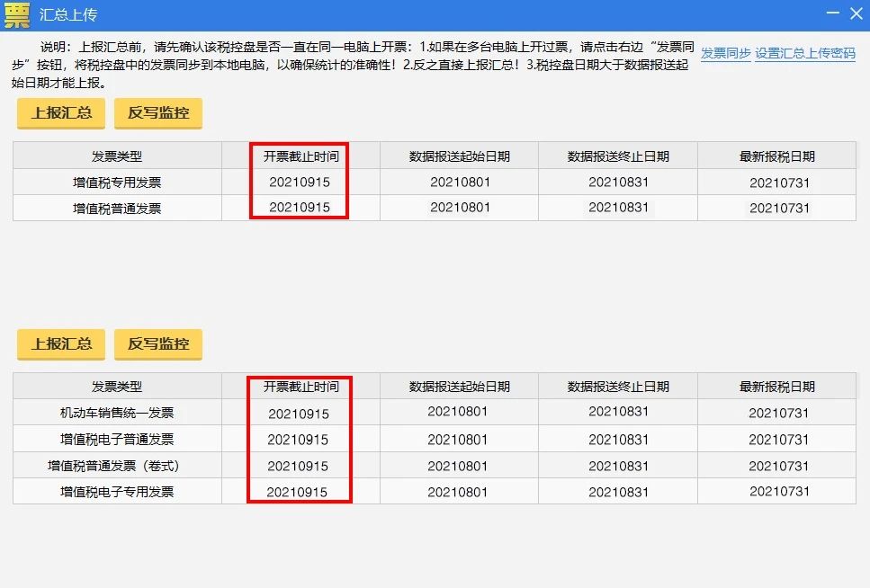The height and width of the screenshot is (588, 870).
Task: Click the 数据报送起始日期 cell for 机动车销售统一发票
Action: 458,413
